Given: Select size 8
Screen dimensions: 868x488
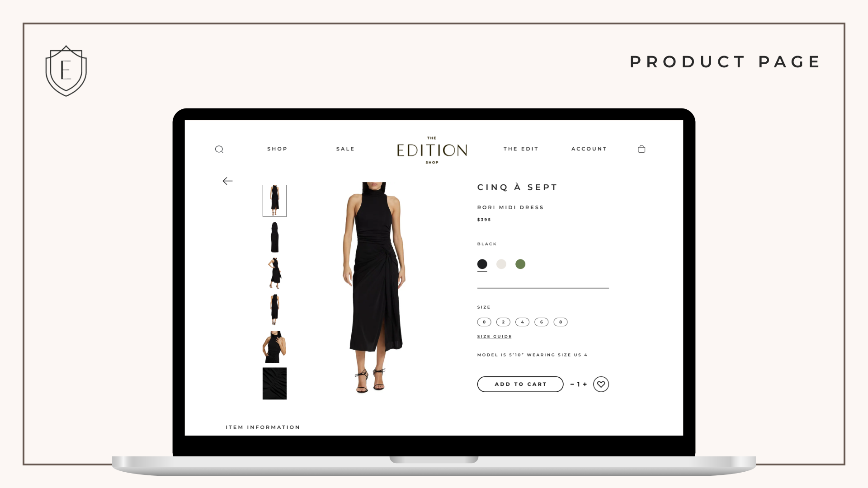Looking at the screenshot, I should [x=561, y=322].
